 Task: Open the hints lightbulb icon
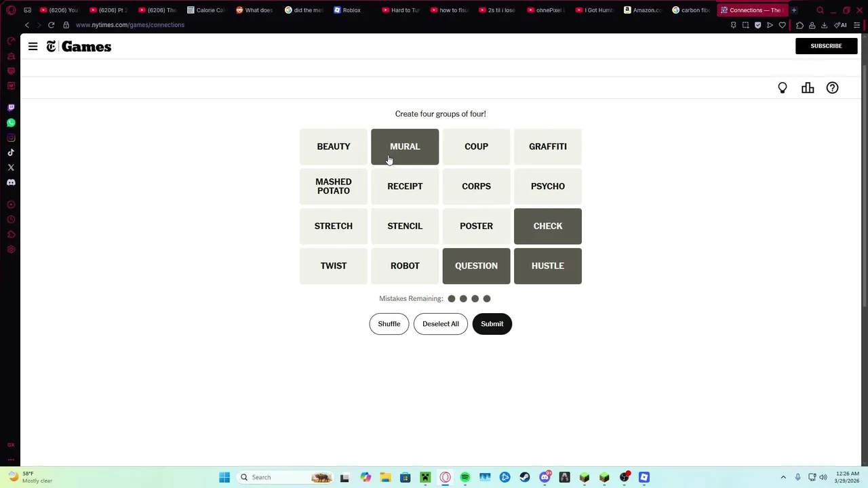click(x=783, y=88)
